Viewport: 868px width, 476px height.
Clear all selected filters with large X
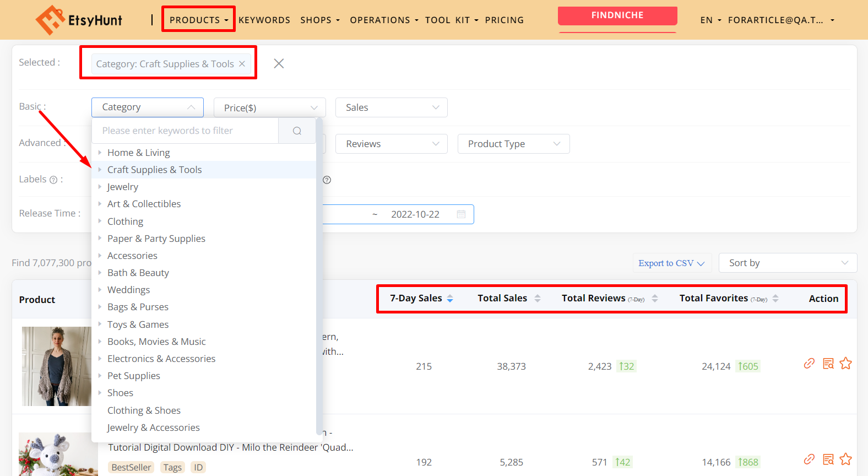pos(279,63)
